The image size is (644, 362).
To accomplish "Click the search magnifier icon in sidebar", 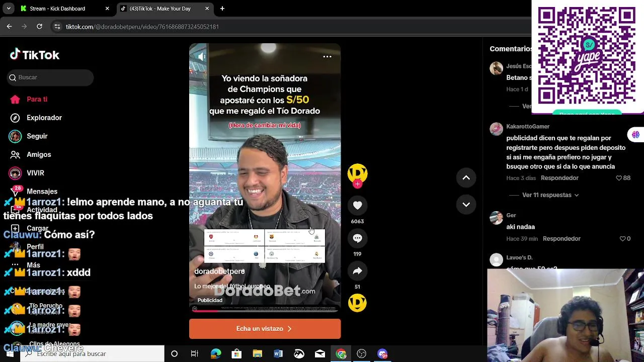I will tap(13, 77).
